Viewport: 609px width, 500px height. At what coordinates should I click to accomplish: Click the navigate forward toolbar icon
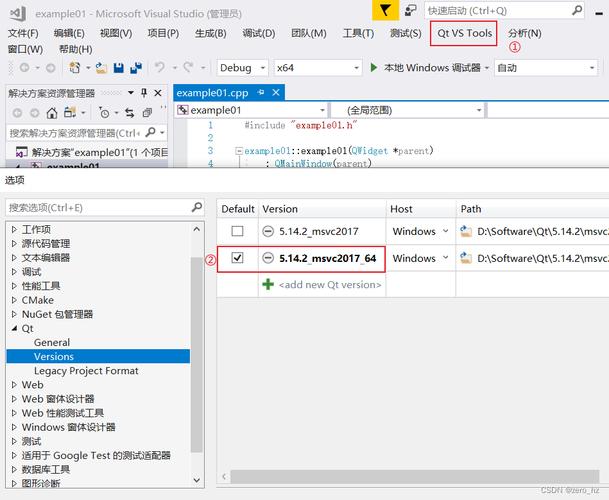coord(50,68)
